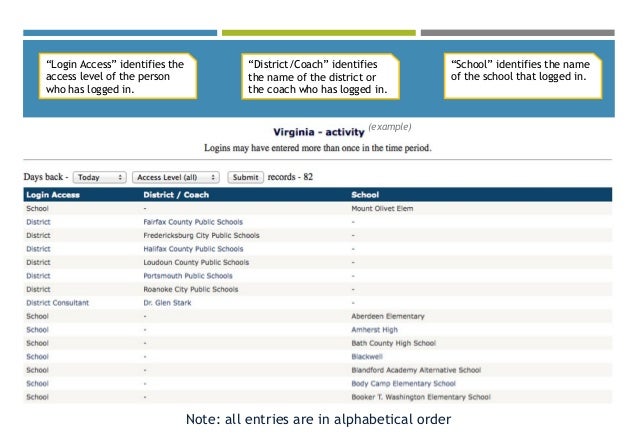Click School access in Aberdeen Elementary row
The image size is (638, 447).
point(37,316)
